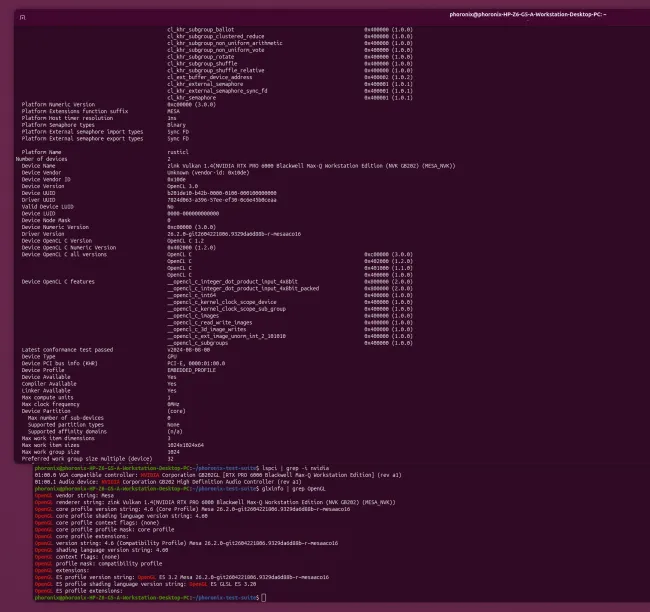Click 'Driver Version' label
The width and height of the screenshot is (650, 612).
tap(43, 234)
